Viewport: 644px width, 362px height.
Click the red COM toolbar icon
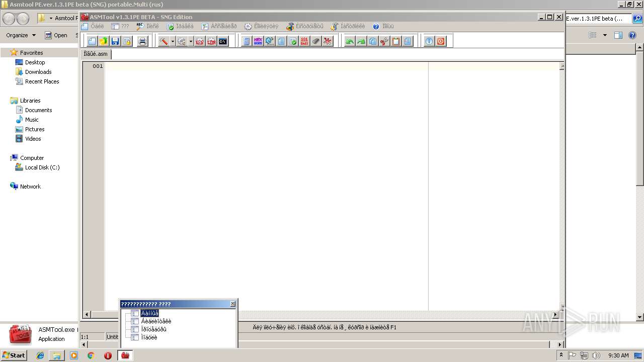[x=211, y=41]
